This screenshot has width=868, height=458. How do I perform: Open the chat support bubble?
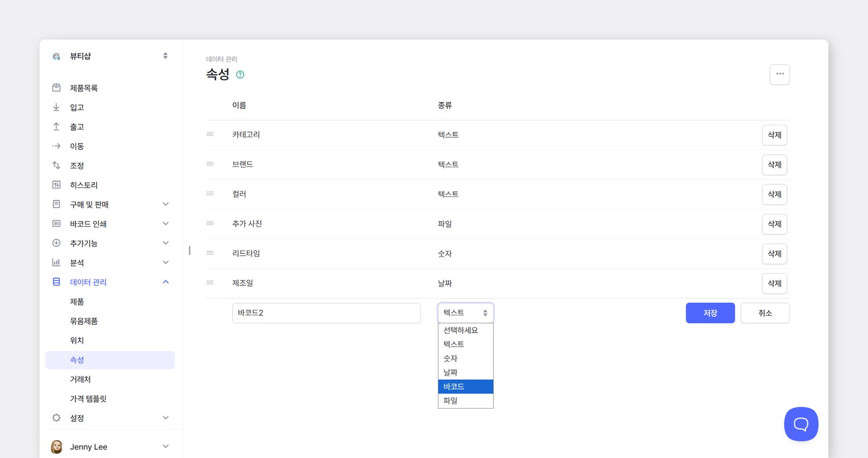(x=801, y=424)
